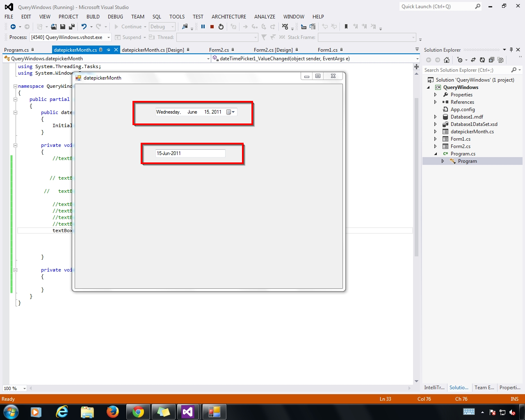Collapse the Program.cs node
Image resolution: width=525 pixels, height=420 pixels.
435,153
